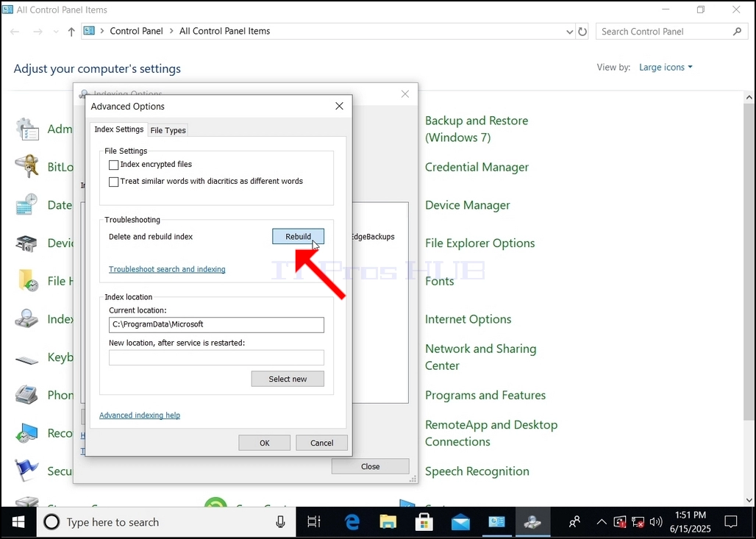Open Speech Recognition

click(477, 471)
